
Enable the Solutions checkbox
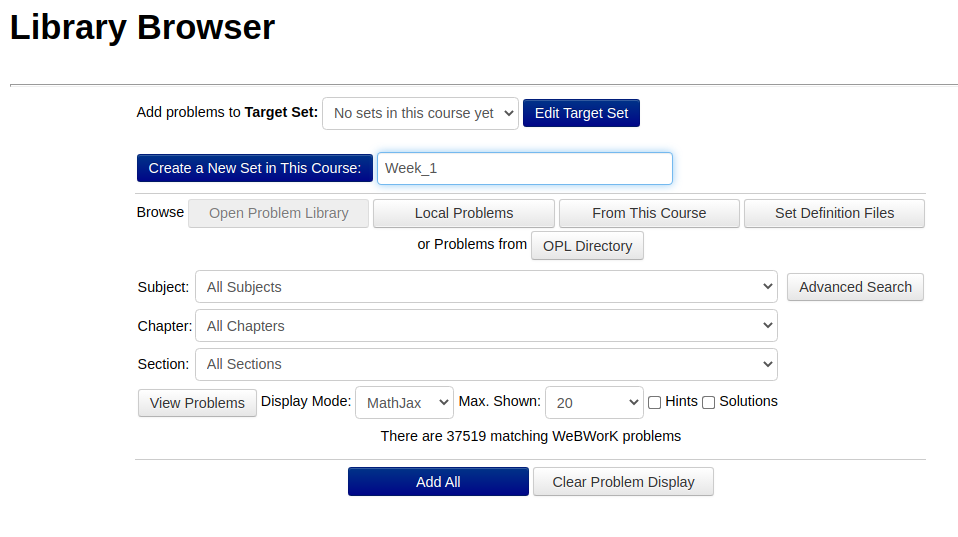coord(708,402)
